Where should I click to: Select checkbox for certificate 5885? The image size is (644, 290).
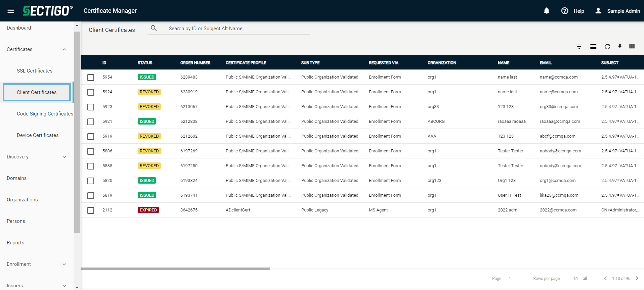tap(91, 166)
